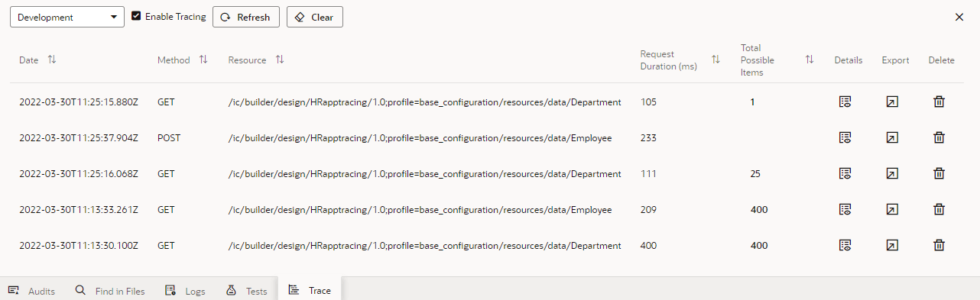Open the Tests tab
The width and height of the screenshot is (980, 300).
point(247,291)
